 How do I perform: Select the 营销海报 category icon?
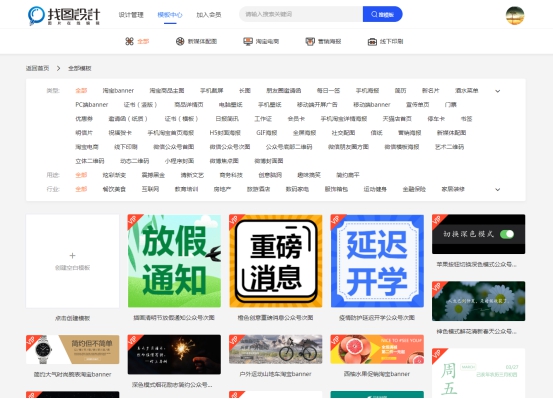click(x=310, y=41)
